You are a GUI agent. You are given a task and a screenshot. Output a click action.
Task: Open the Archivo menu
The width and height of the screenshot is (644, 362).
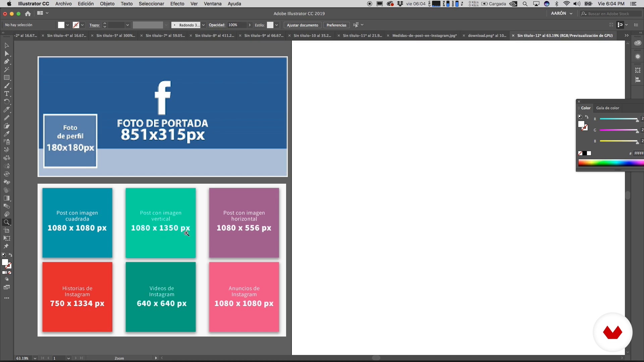[x=63, y=4]
